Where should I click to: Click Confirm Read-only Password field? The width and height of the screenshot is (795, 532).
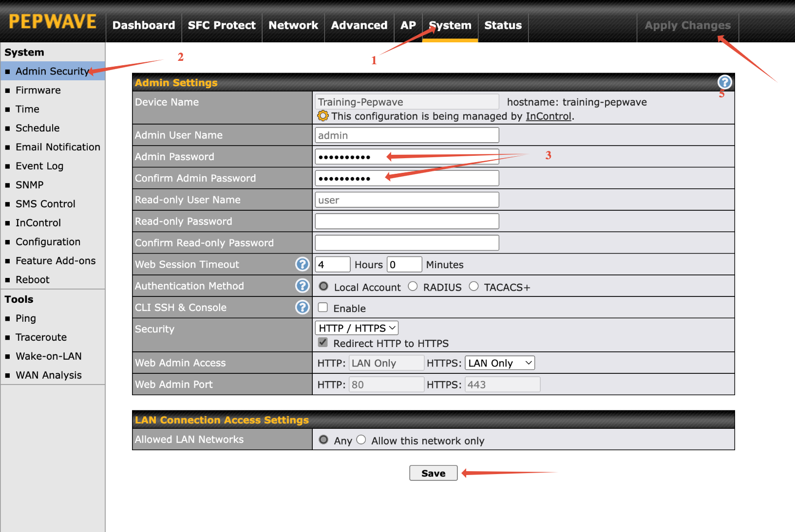click(407, 242)
